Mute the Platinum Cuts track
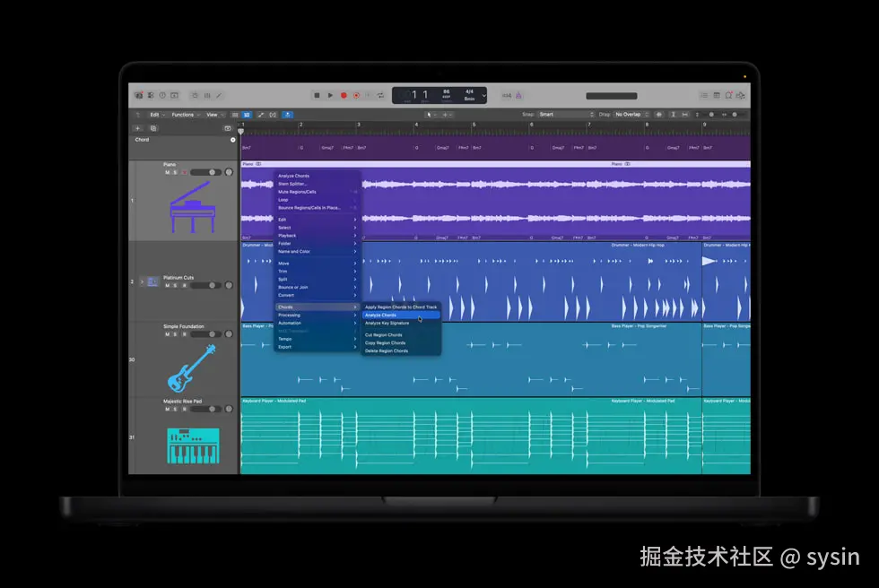Screen dimensions: 879x588 click(x=167, y=286)
